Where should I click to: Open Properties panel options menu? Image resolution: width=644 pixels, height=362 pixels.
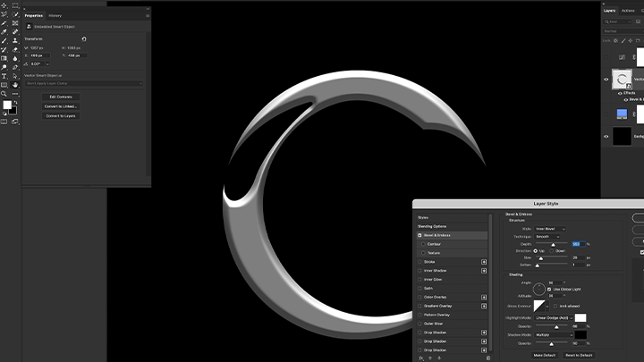tap(148, 16)
